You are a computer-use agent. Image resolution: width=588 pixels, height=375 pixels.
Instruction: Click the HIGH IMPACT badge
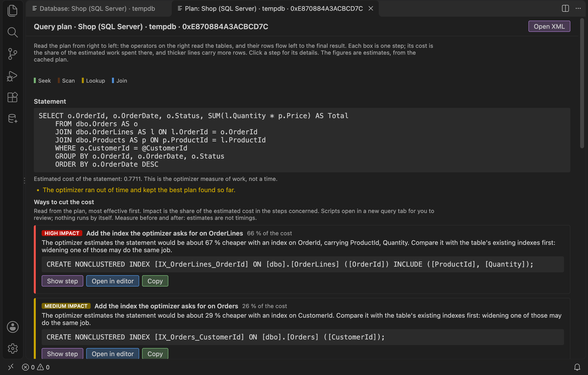point(62,233)
